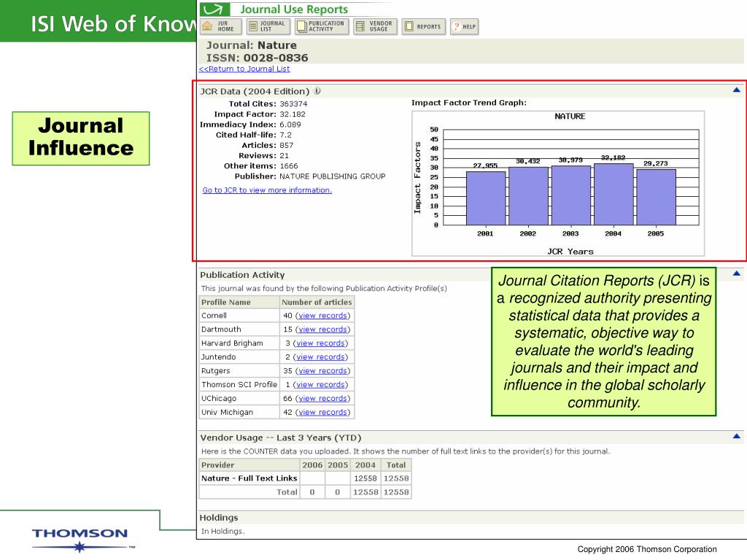The width and height of the screenshot is (747, 560).
Task: Click the Profile Name column header
Action: click(x=239, y=302)
